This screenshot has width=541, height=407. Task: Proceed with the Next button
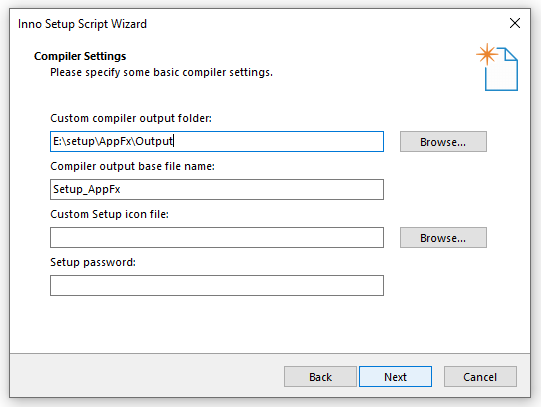point(395,377)
